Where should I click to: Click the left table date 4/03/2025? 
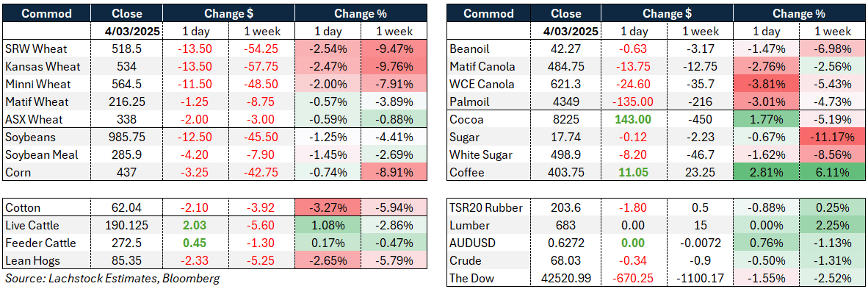tap(127, 31)
